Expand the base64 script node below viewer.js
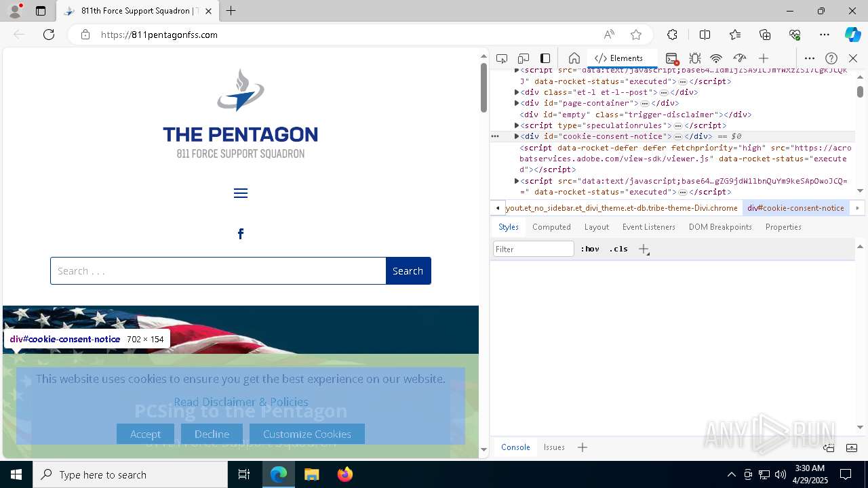Screen dimensions: 868x488 pos(517,181)
